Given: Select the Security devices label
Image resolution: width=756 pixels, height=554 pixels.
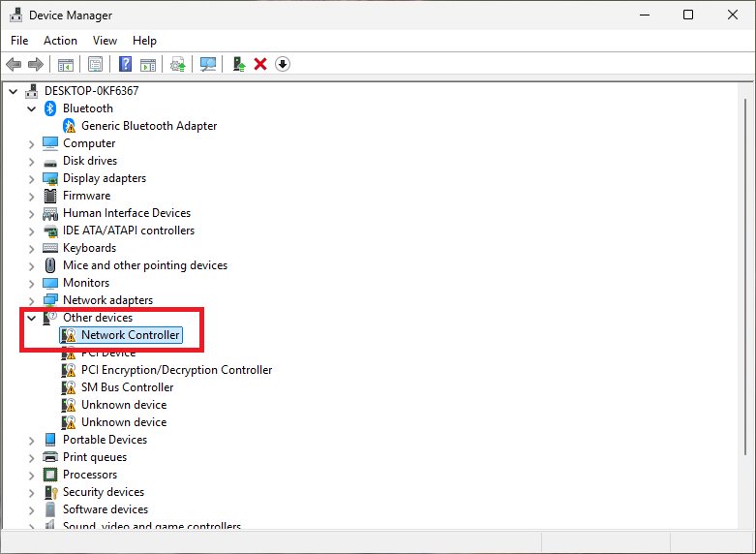Looking at the screenshot, I should [104, 492].
